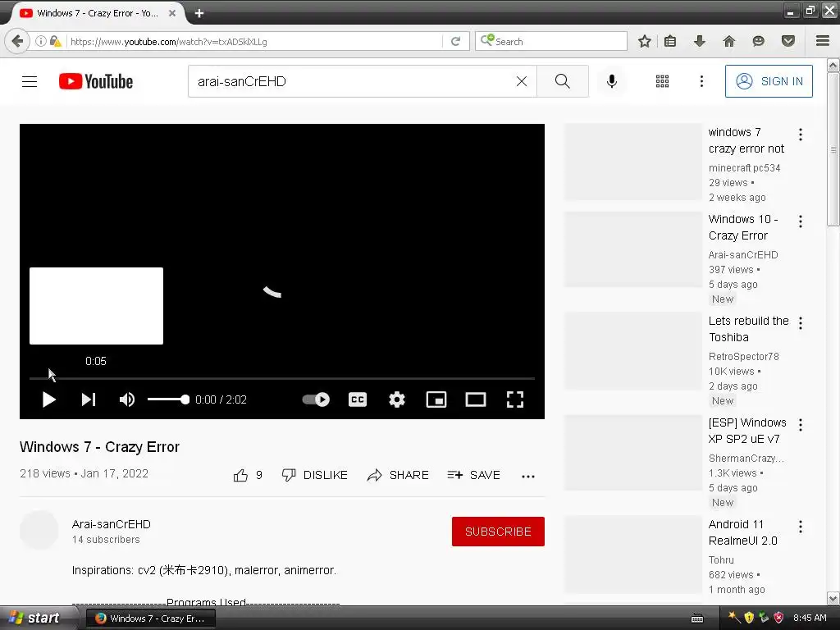Open menu for Android 11 RealmeUI 2.0 video
The height and width of the screenshot is (630, 840).
pyautogui.click(x=801, y=527)
